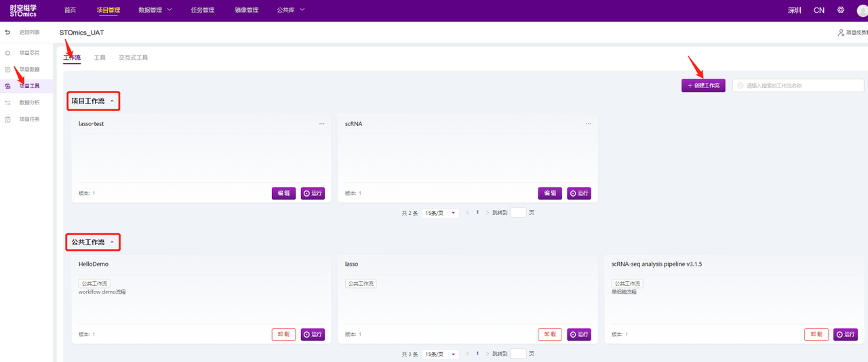Collapse the 公共工作流 section
The height and width of the screenshot is (362, 868).
(x=112, y=243)
